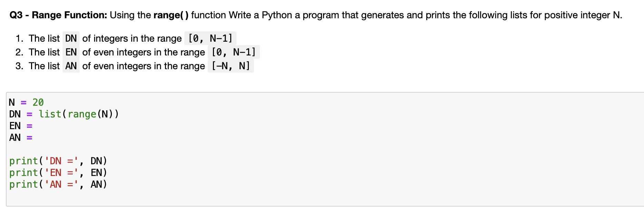Image resolution: width=644 pixels, height=208 pixels.
Task: Click the 'Q3 - Range Function:' heading
Action: click(x=58, y=15)
